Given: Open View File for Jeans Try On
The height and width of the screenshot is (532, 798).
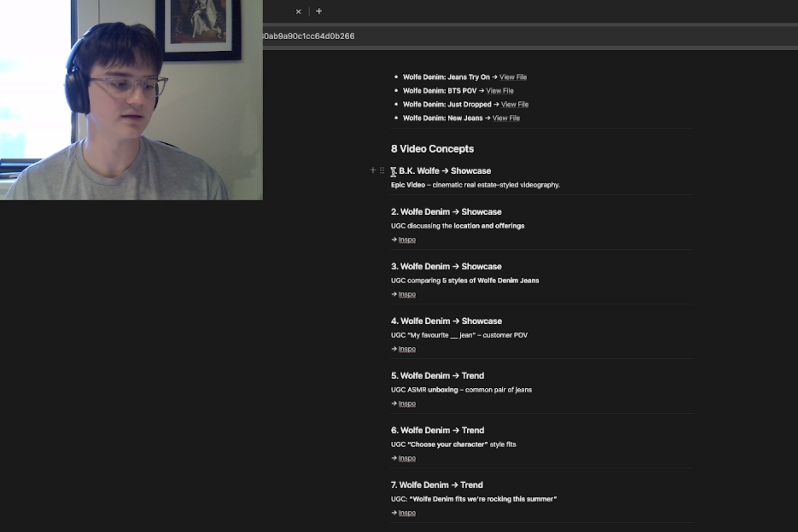Looking at the screenshot, I should click(513, 77).
